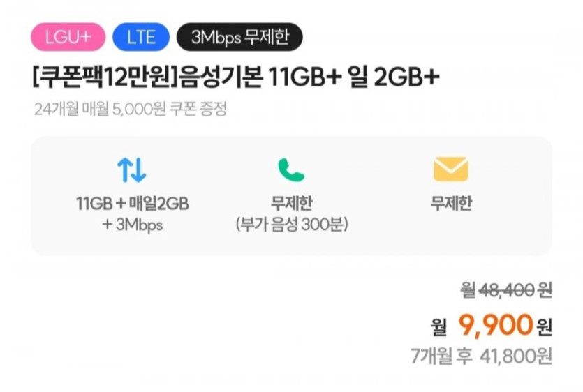
Task: Click the orange 9,900 monthly price
Action: coord(496,325)
